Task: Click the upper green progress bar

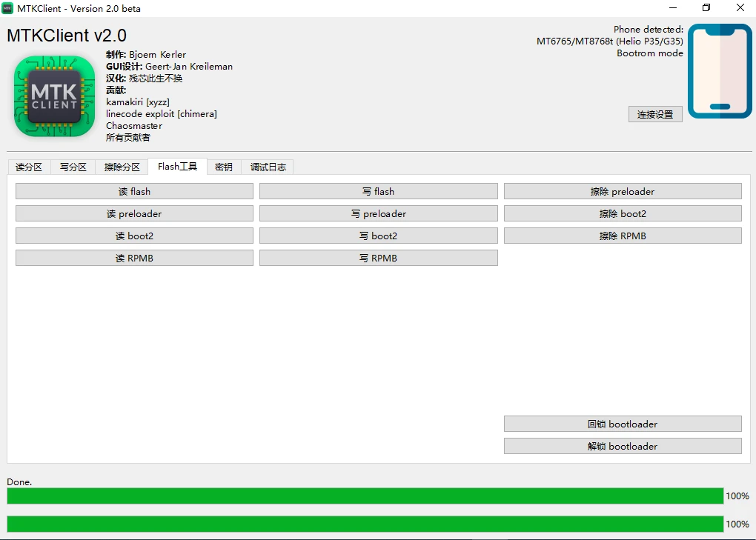Action: tap(365, 496)
